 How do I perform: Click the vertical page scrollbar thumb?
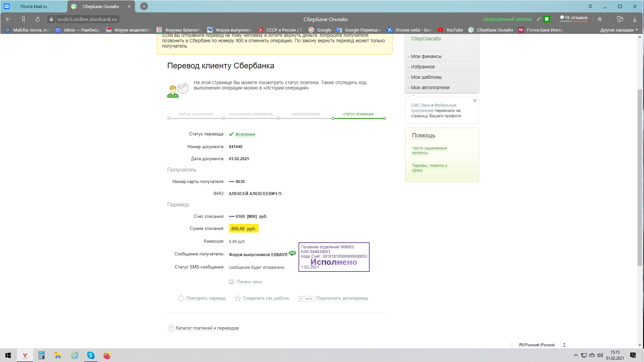[640, 178]
